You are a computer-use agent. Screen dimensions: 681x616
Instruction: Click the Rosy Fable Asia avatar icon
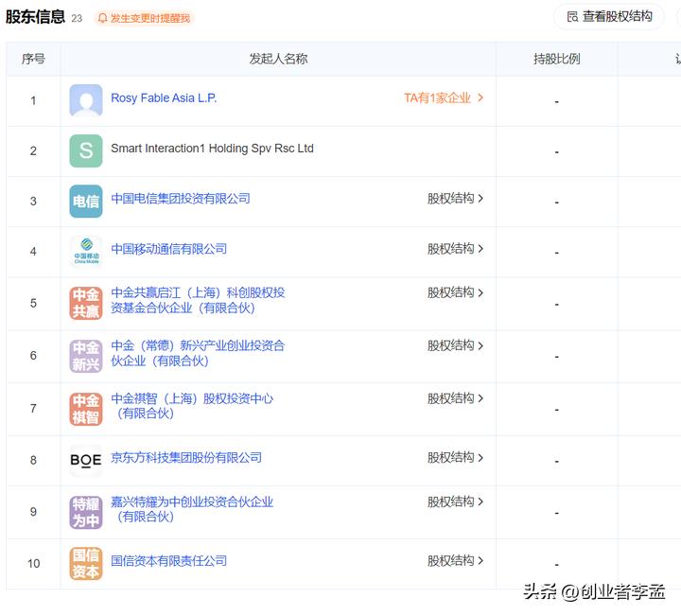click(86, 100)
